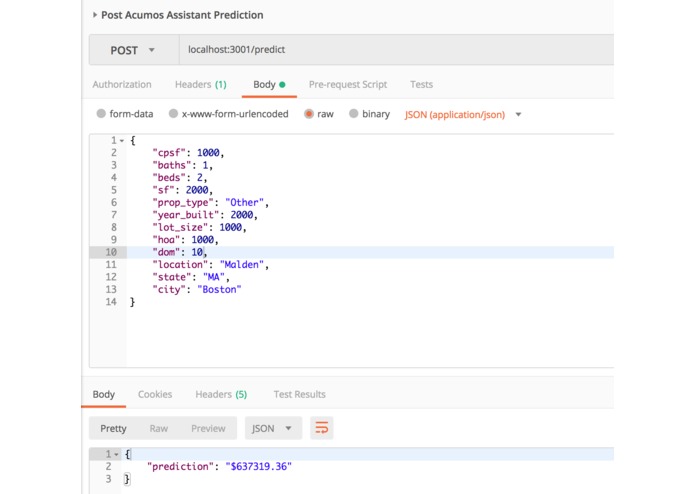Choose the binary radio option
This screenshot has width=695, height=494.
pyautogui.click(x=353, y=113)
